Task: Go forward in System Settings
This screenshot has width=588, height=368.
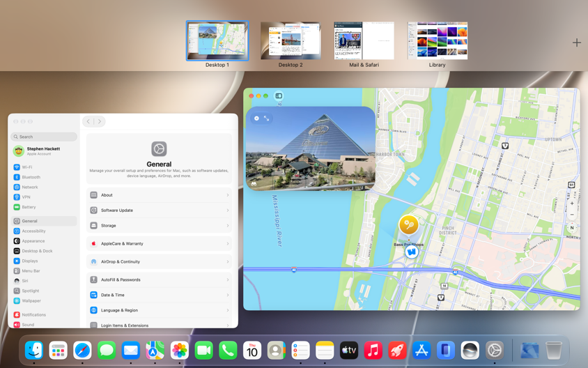Action: (100, 121)
